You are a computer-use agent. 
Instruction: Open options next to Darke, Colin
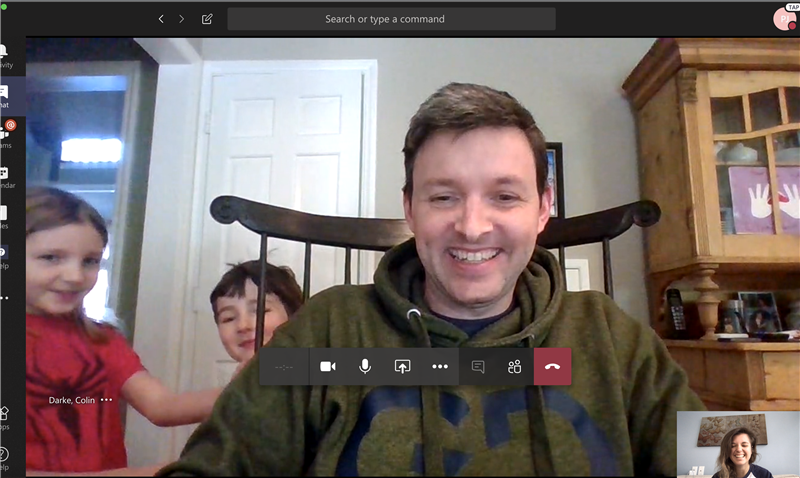click(x=107, y=400)
